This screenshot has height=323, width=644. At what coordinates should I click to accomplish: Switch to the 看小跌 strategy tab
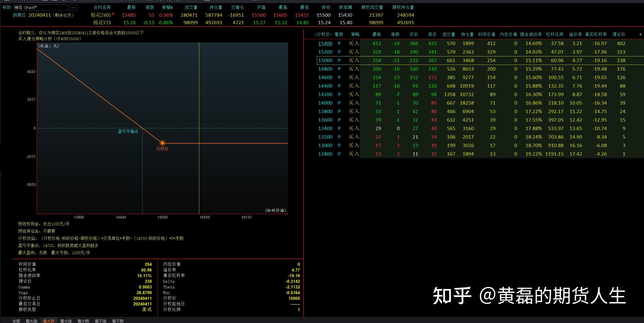tap(83, 321)
